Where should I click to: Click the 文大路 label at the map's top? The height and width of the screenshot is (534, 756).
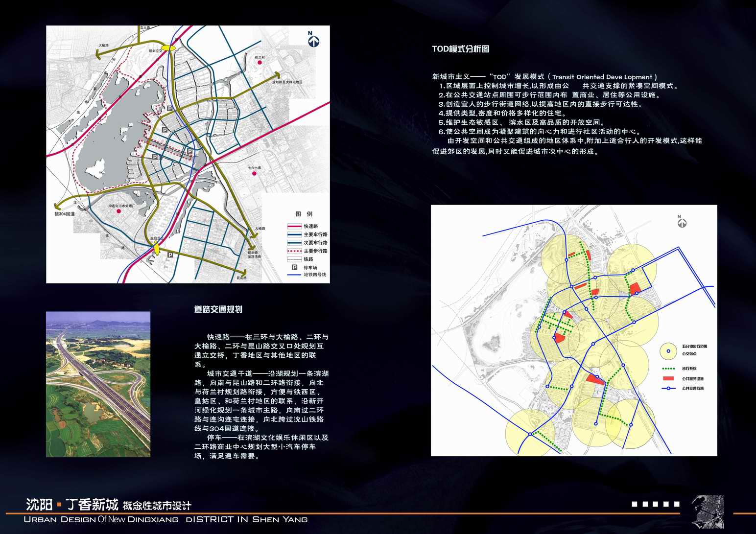(145, 28)
